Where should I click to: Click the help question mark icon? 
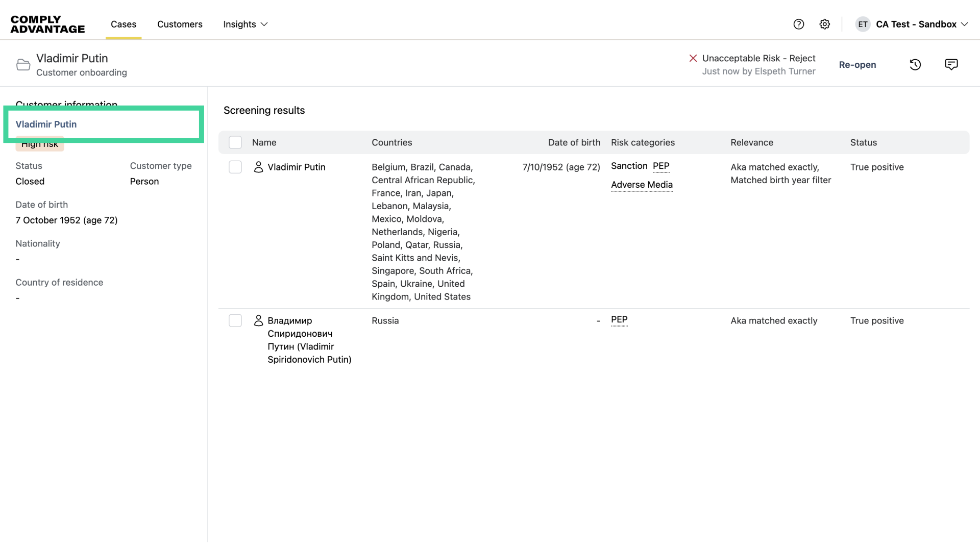click(799, 24)
